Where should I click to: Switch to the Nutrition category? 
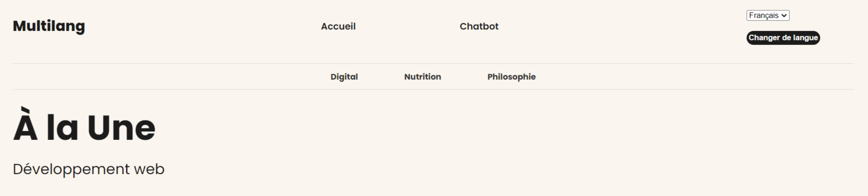point(422,77)
